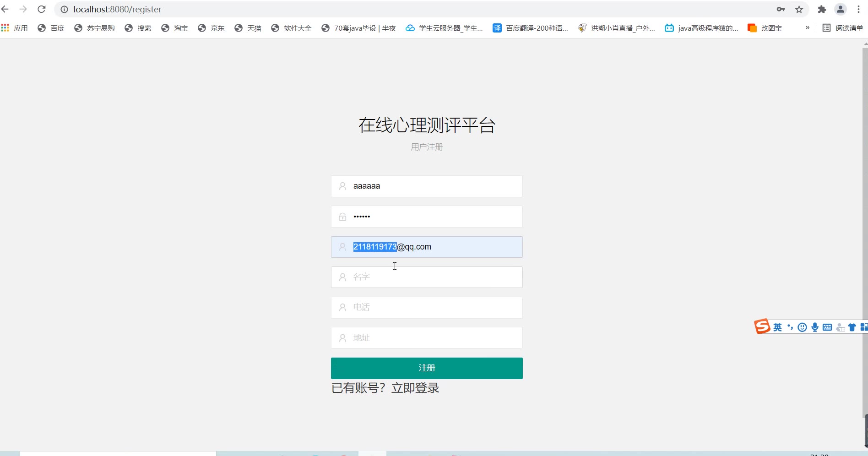This screenshot has height=456, width=868.
Task: Click the Sogou input method S logo
Action: click(762, 326)
